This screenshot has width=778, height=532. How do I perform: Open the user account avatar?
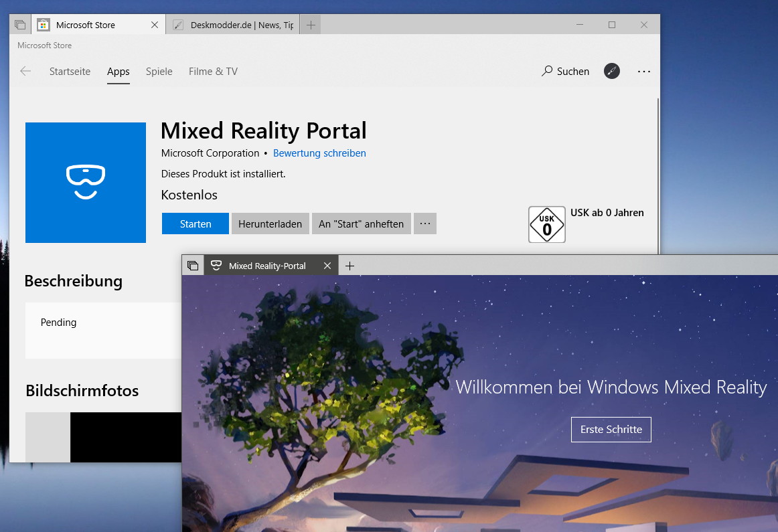612,71
